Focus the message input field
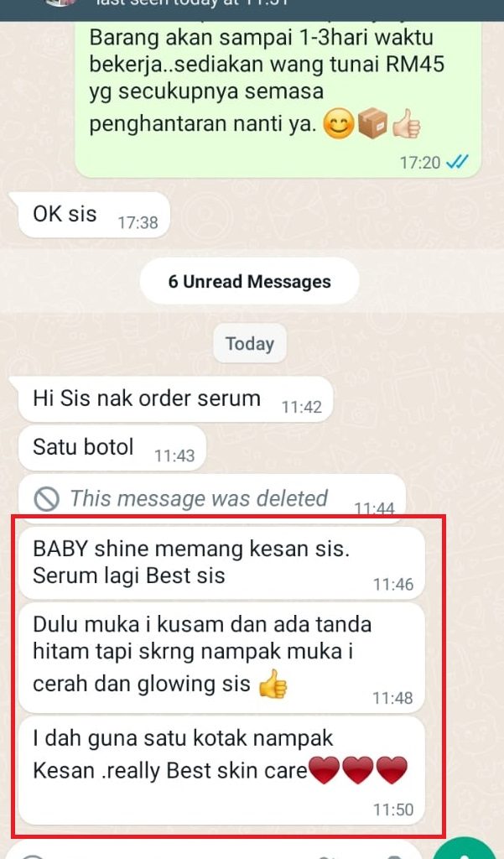504x859 pixels. point(219,852)
